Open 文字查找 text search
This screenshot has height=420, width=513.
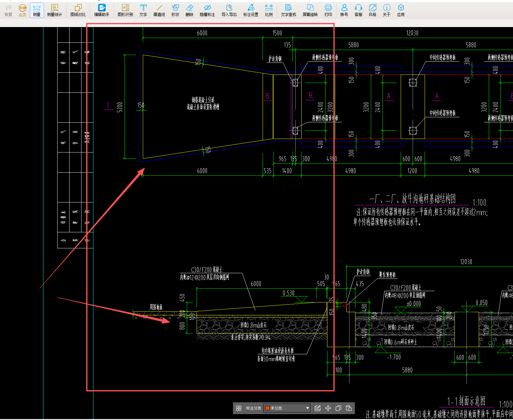tap(288, 10)
